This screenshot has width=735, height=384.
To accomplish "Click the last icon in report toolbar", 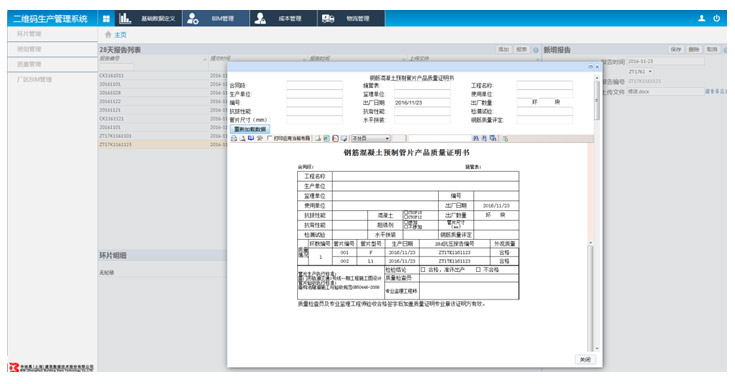I will pyautogui.click(x=505, y=138).
